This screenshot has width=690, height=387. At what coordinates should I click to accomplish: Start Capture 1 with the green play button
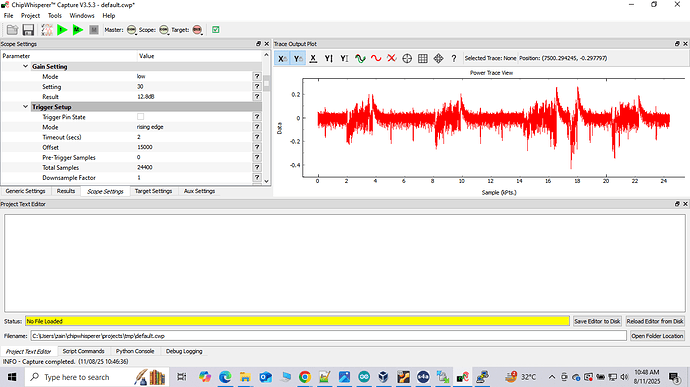(x=62, y=30)
